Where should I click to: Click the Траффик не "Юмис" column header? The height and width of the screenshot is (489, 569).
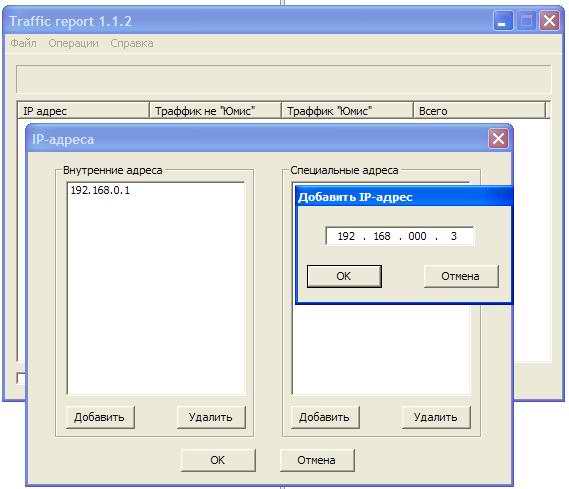click(x=215, y=110)
